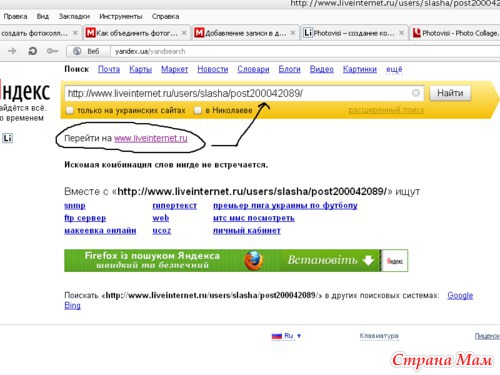Click the key password icon in toolbar
500x375 pixels.
52,51
